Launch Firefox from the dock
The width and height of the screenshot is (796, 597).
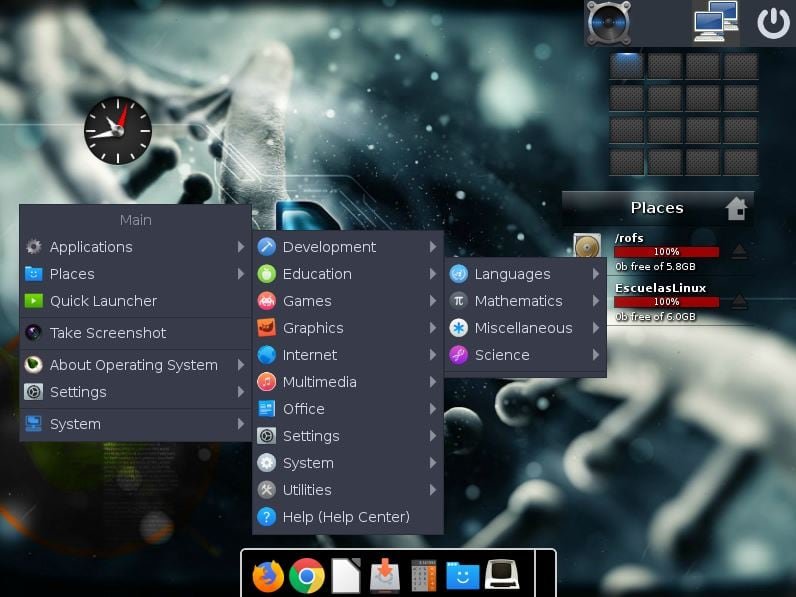point(268,576)
